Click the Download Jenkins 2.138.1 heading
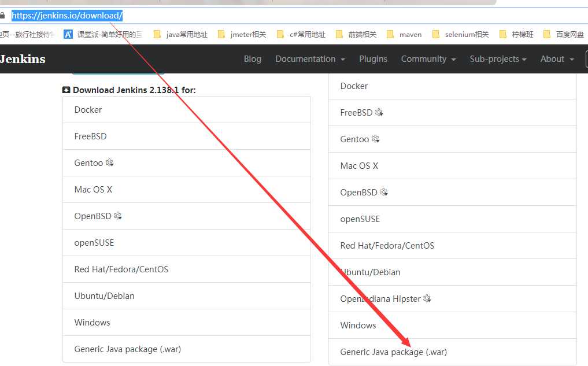This screenshot has height=366, width=588. coord(129,90)
